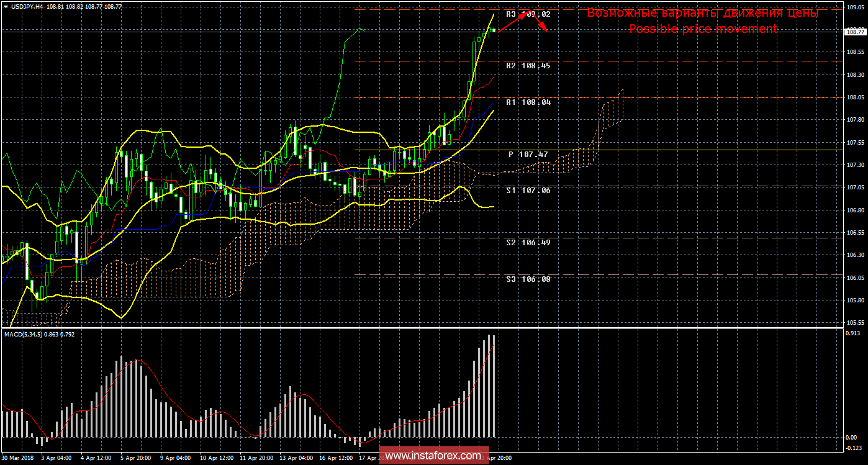The height and width of the screenshot is (465, 868).
Task: Click the 108.30 price scale value
Action: (x=854, y=74)
